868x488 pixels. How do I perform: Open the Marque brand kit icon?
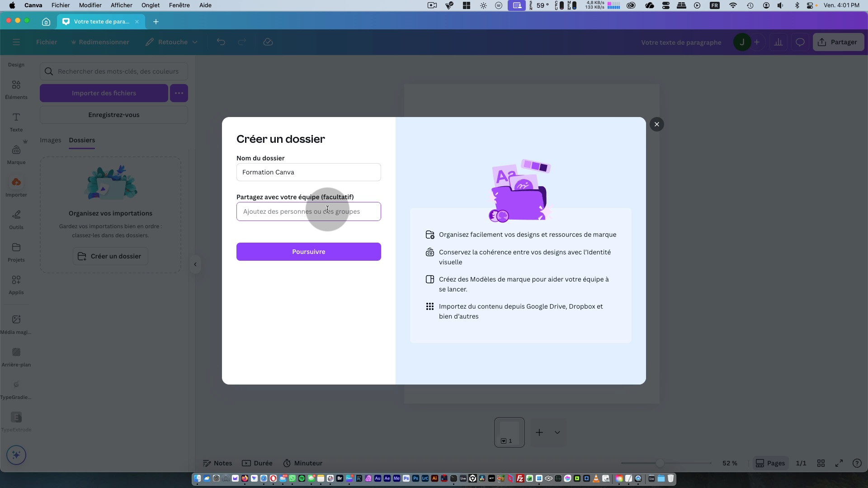point(16,150)
